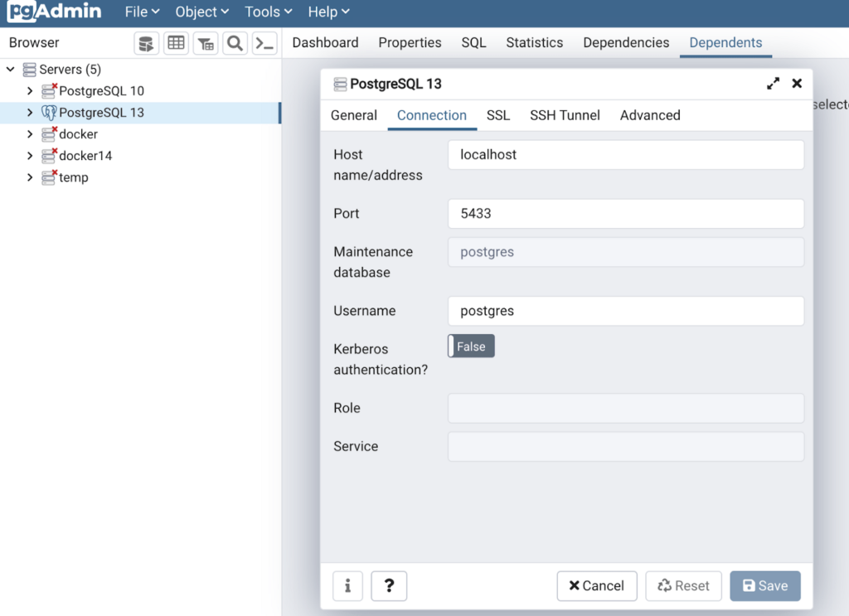This screenshot has width=849, height=616.
Task: Click the disconnected PostgreSQL 10 server icon
Action: [49, 91]
